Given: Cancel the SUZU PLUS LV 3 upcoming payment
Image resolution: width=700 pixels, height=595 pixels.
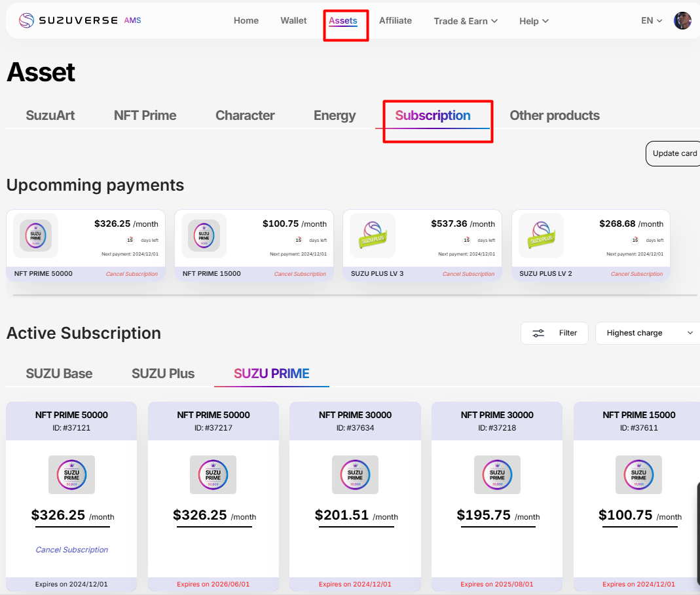Looking at the screenshot, I should click(x=468, y=274).
